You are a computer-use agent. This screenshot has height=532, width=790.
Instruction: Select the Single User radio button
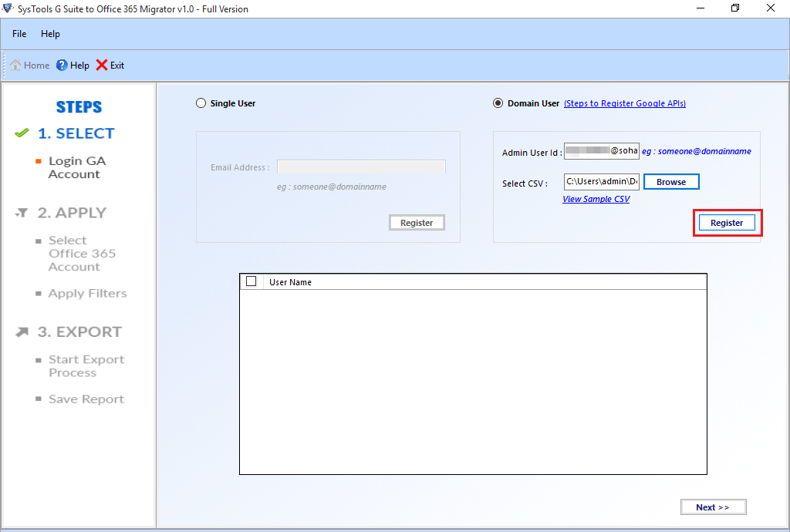pos(201,103)
